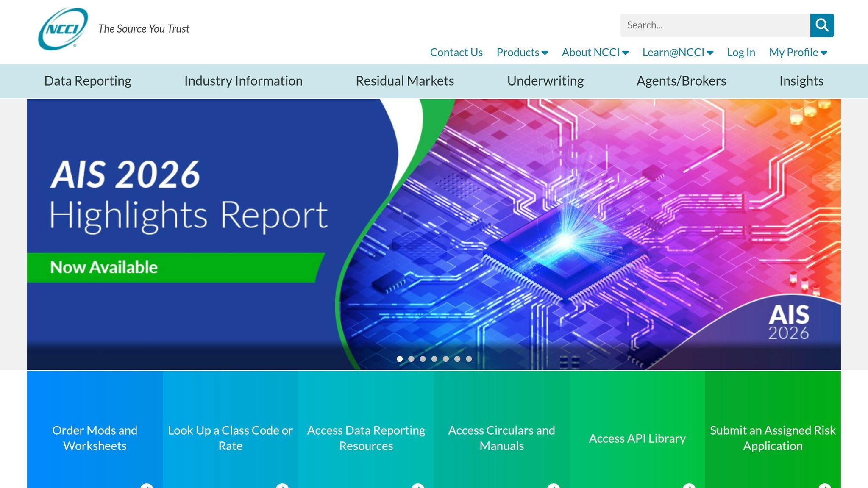868x488 pixels.
Task: Select the second carousel slide dot
Action: coord(411,359)
